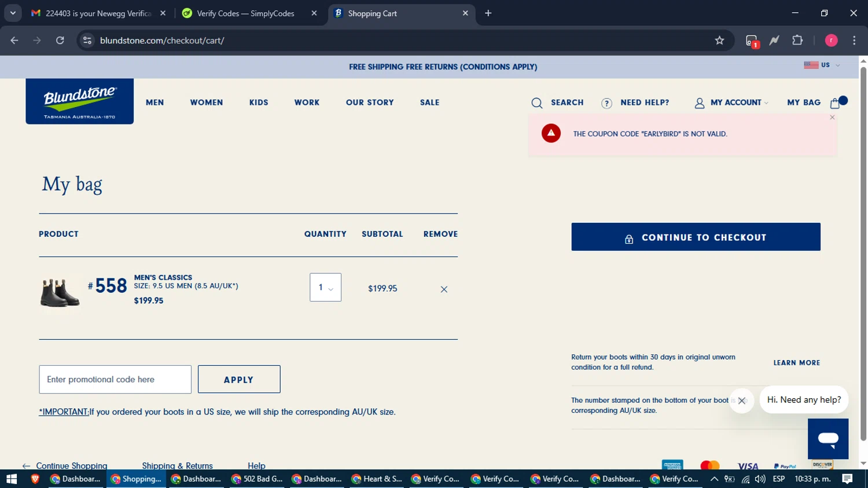Click the free shipping banner text
The width and height of the screenshot is (868, 488).
pyautogui.click(x=443, y=67)
